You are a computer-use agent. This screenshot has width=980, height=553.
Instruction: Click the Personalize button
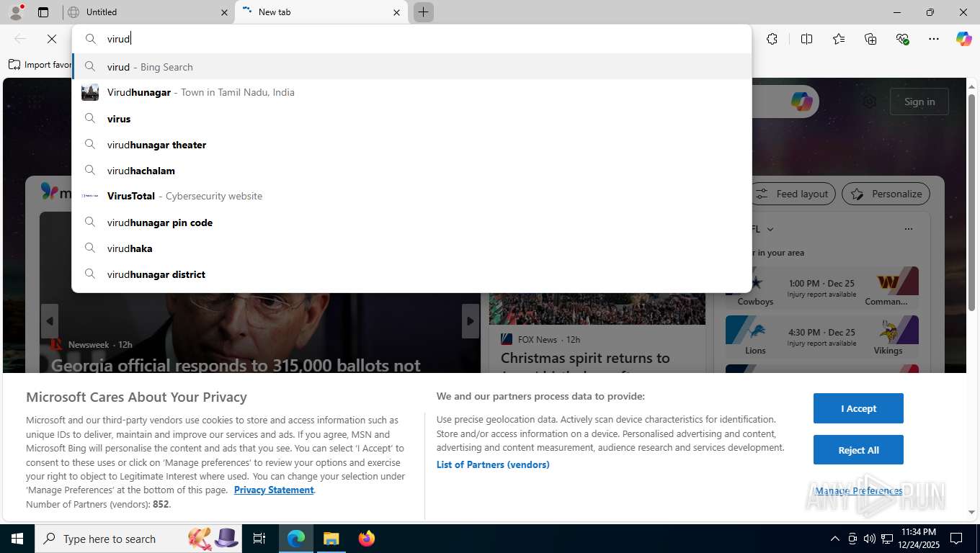point(886,194)
